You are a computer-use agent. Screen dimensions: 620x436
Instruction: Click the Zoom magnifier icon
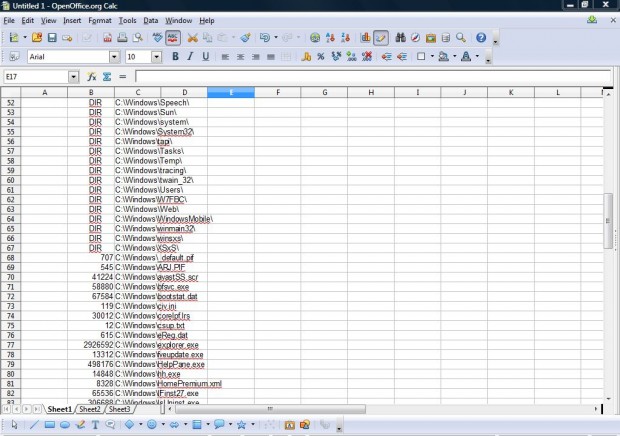tap(461, 38)
